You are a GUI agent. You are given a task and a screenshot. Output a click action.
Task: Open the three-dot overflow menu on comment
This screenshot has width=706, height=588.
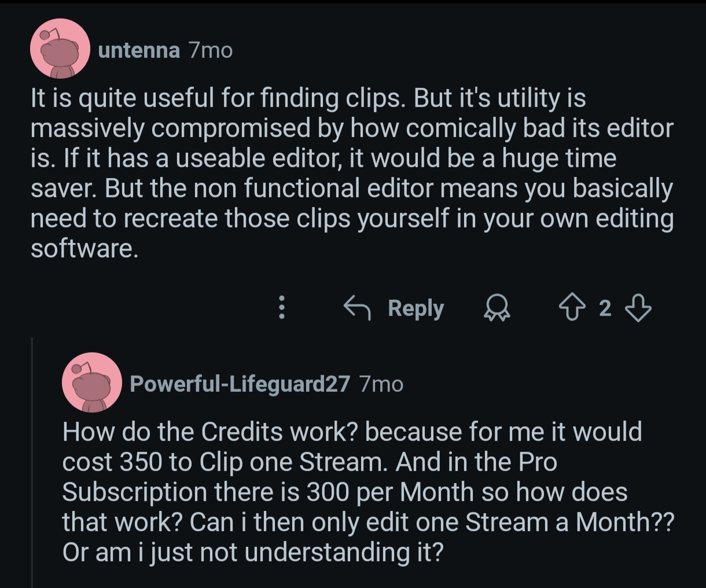coord(281,308)
